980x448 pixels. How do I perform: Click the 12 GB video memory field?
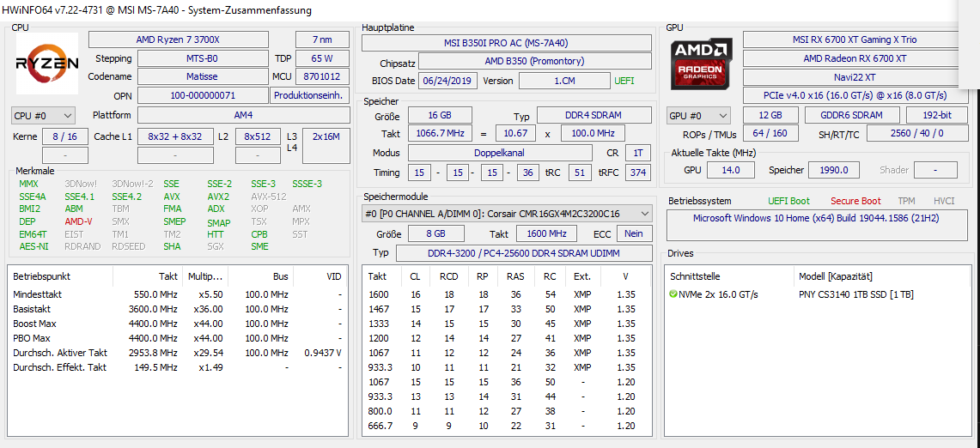(770, 116)
